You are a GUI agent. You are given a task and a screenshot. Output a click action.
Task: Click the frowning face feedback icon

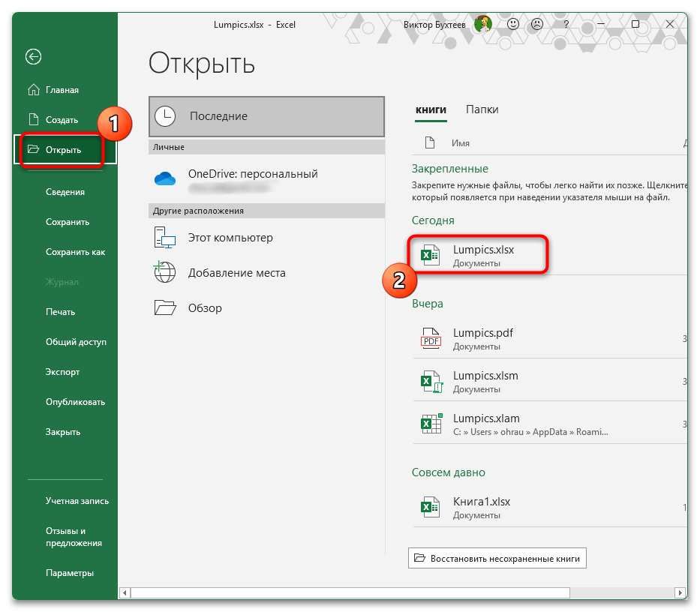(x=537, y=24)
